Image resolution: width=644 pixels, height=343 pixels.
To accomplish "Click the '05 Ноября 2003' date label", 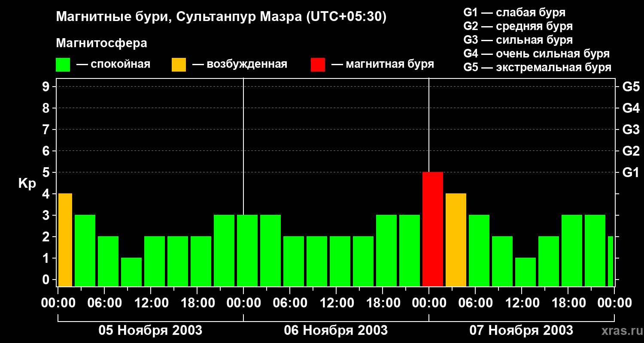I will click(x=150, y=331).
